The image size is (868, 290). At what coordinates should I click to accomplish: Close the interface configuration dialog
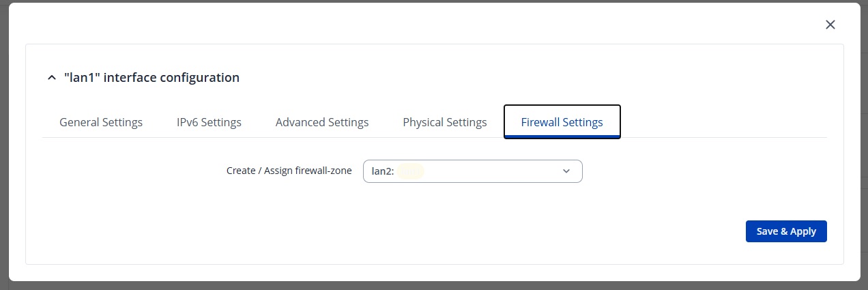[830, 25]
